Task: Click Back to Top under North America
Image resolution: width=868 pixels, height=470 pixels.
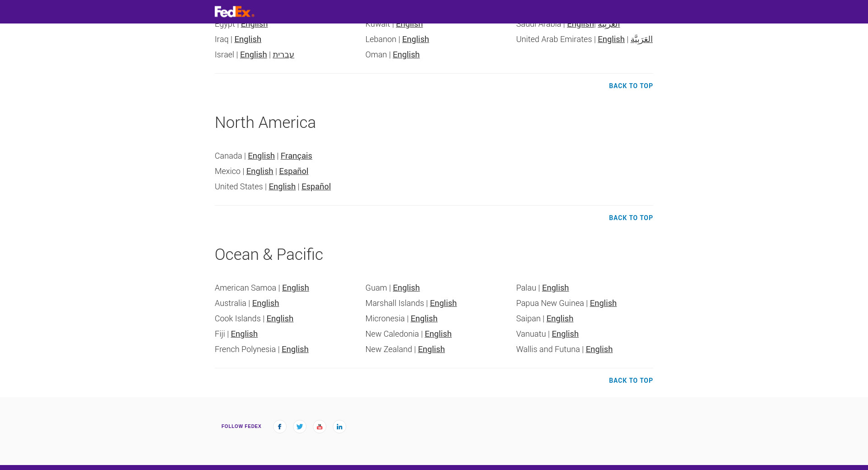Action: (x=631, y=218)
